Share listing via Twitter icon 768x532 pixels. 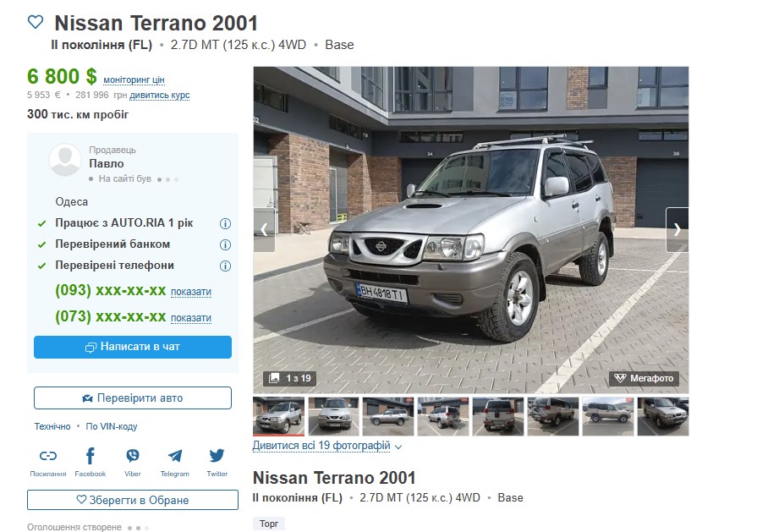pos(217,456)
